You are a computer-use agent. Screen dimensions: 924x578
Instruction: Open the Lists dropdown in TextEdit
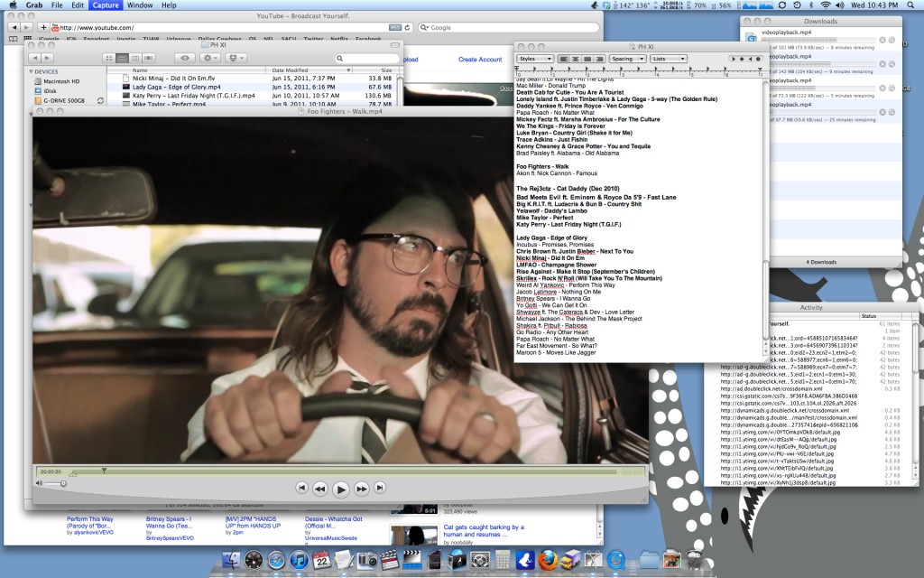[x=669, y=59]
